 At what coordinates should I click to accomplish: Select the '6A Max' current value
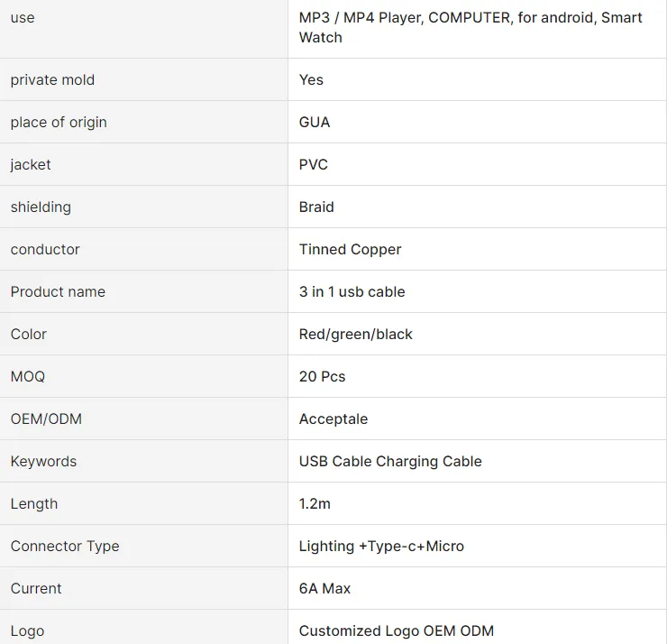pyautogui.click(x=324, y=588)
